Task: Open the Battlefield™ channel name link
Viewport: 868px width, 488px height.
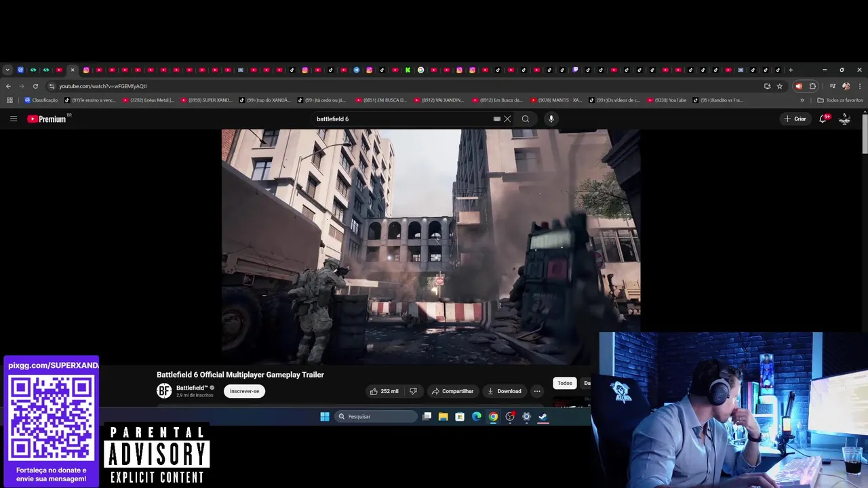Action: tap(192, 388)
